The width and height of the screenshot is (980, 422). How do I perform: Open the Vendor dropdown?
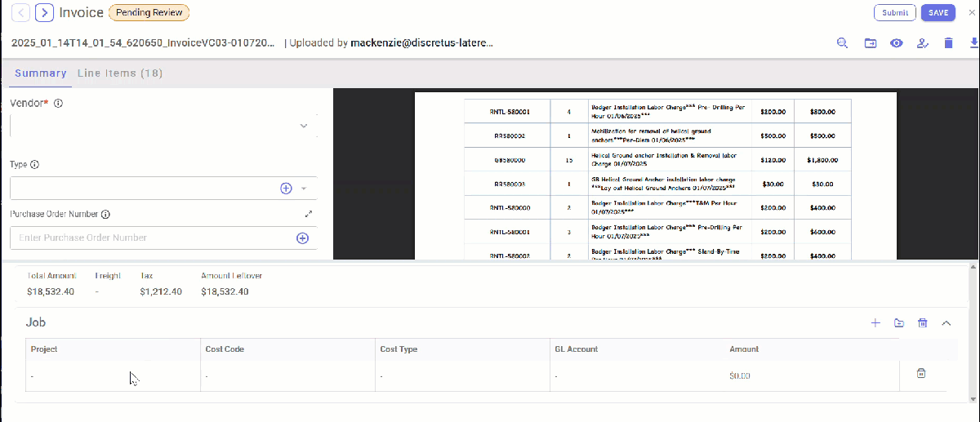[163, 126]
